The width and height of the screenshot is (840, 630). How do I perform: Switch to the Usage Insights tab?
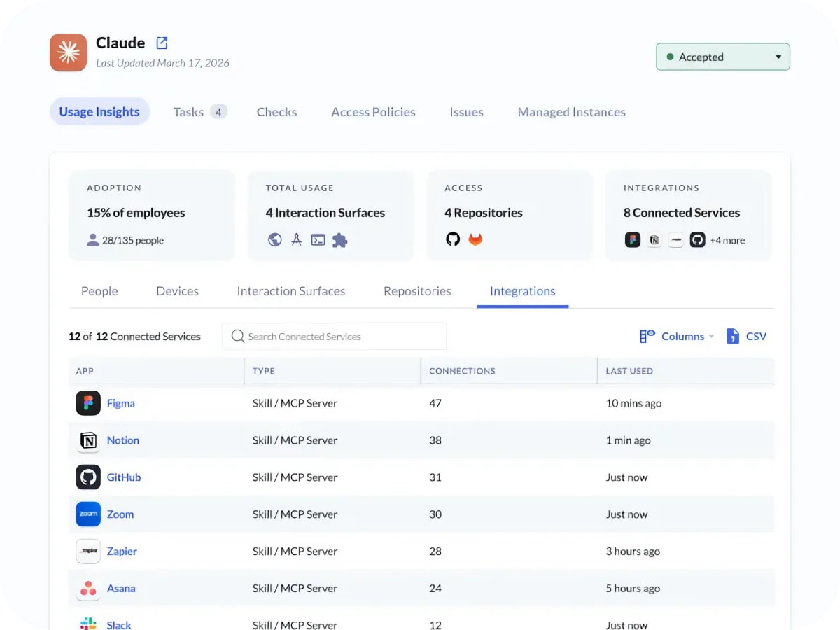pyautogui.click(x=99, y=112)
